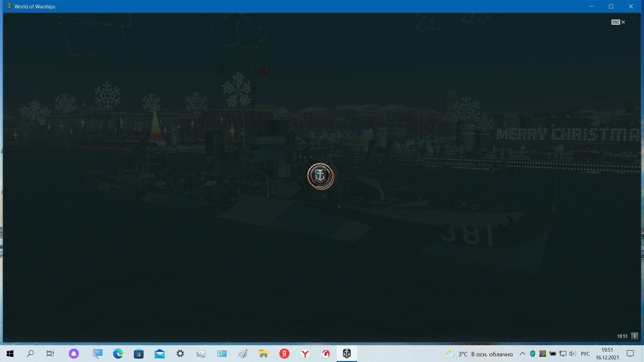
Task: Click the ESC close icon in game
Action: [618, 22]
